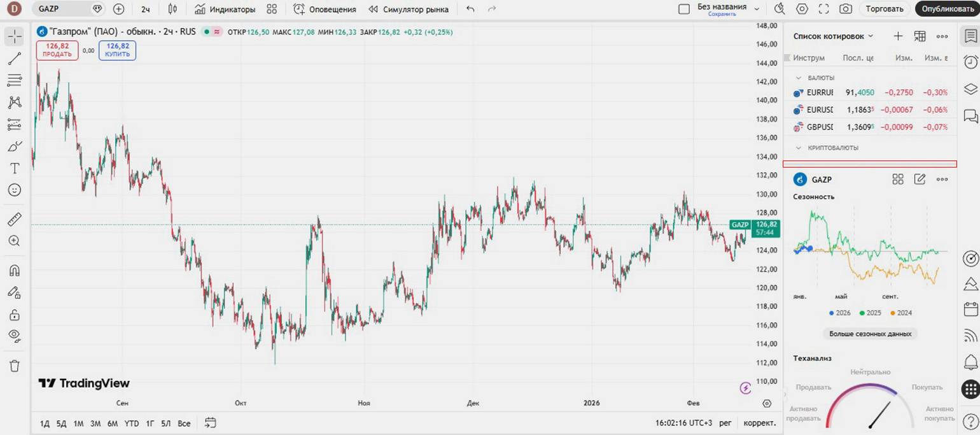Select the Text tool in left toolbar

15,168
